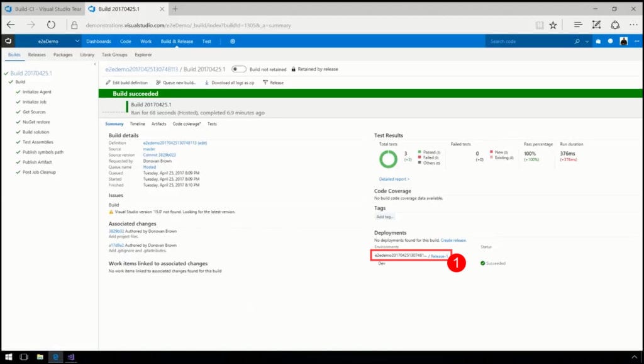Click the Visual Studio Team Services logo
644x364 pixels.
click(x=8, y=41)
